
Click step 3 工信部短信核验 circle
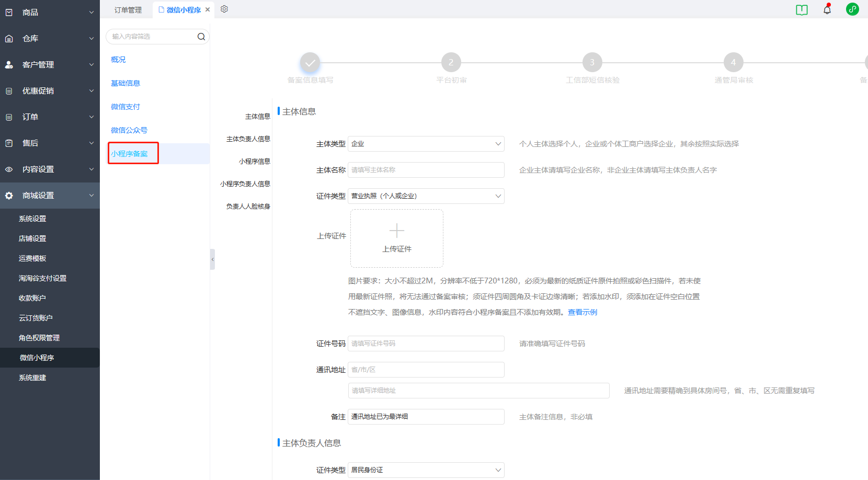592,62
